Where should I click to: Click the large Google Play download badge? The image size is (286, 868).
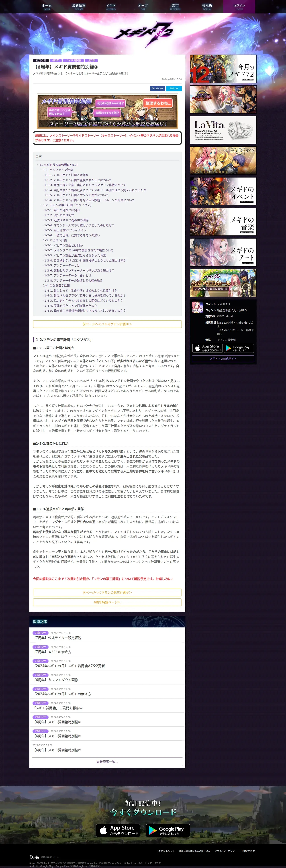point(168,831)
